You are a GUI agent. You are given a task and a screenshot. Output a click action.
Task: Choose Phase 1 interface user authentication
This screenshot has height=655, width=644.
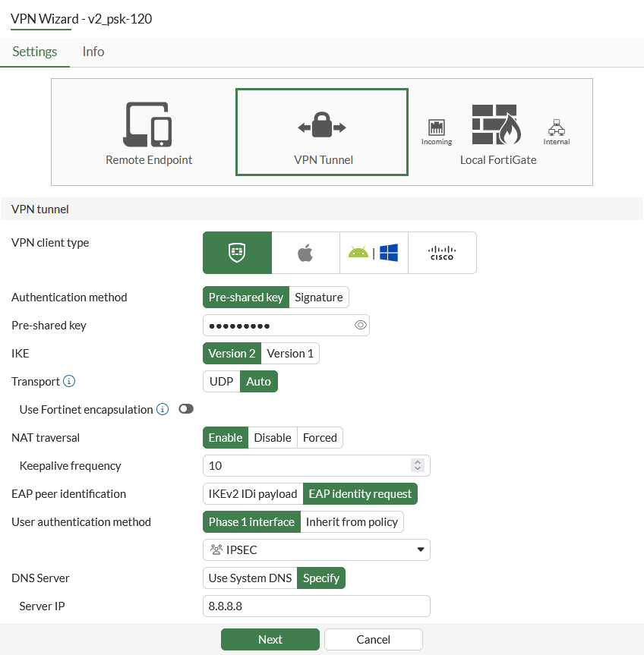(251, 521)
